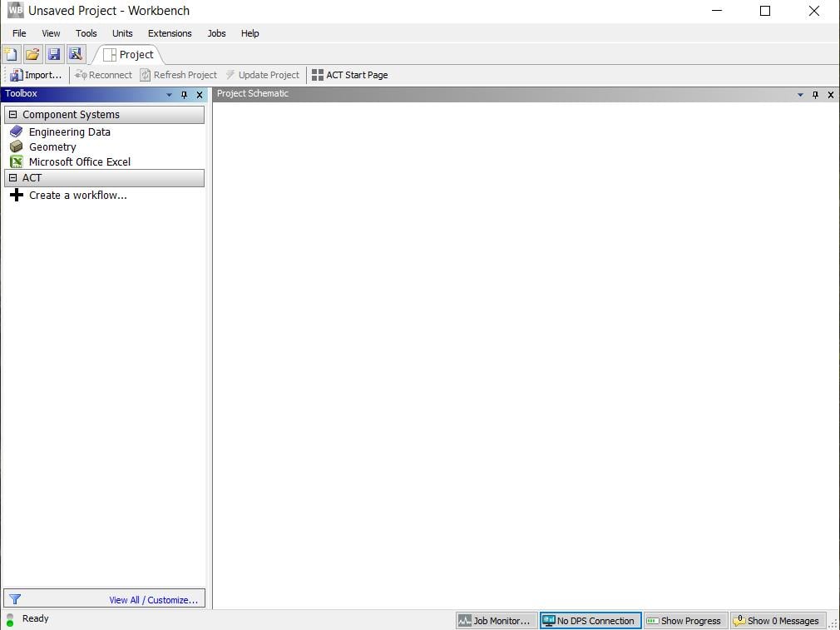Click the Open Project folder icon
The image size is (840, 630).
tap(32, 54)
